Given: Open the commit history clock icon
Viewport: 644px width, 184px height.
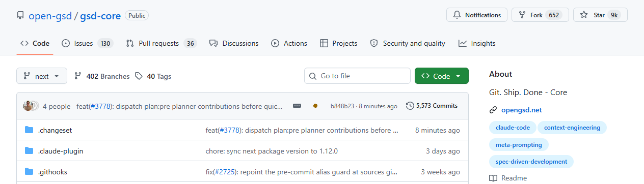Looking at the screenshot, I should click(x=410, y=106).
